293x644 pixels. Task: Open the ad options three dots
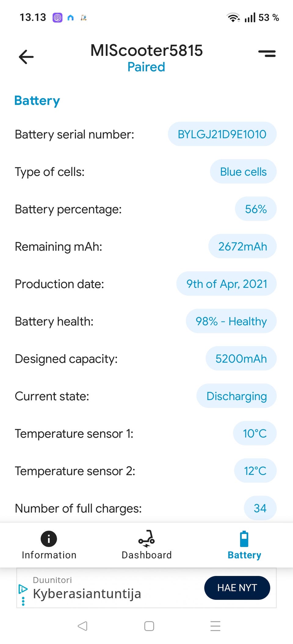[x=23, y=601]
